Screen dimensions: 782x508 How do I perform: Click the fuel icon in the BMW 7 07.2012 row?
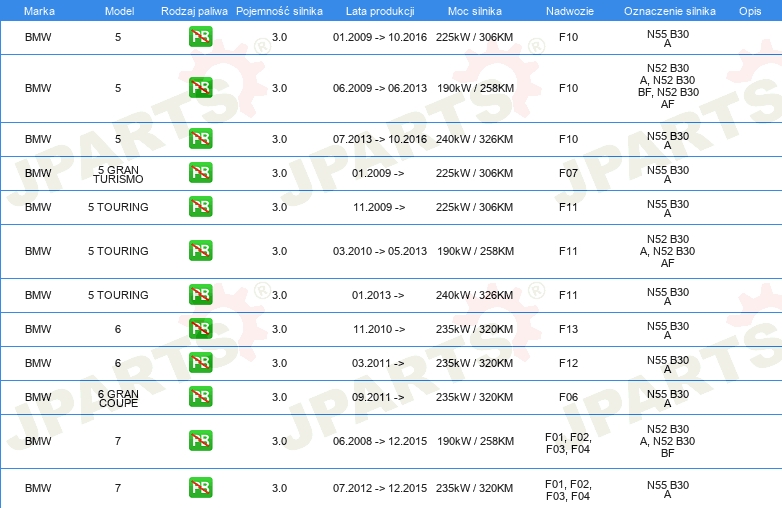coord(200,488)
